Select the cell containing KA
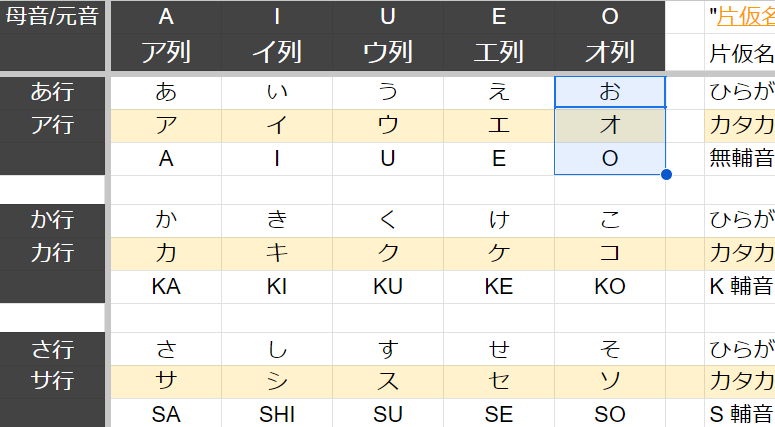Viewport: 775px width, 427px height. click(166, 287)
